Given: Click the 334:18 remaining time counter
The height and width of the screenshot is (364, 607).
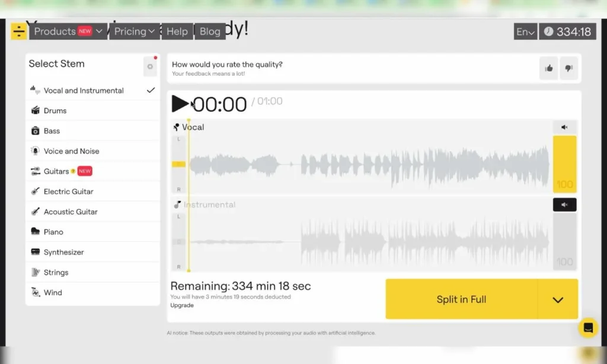Looking at the screenshot, I should [x=567, y=31].
